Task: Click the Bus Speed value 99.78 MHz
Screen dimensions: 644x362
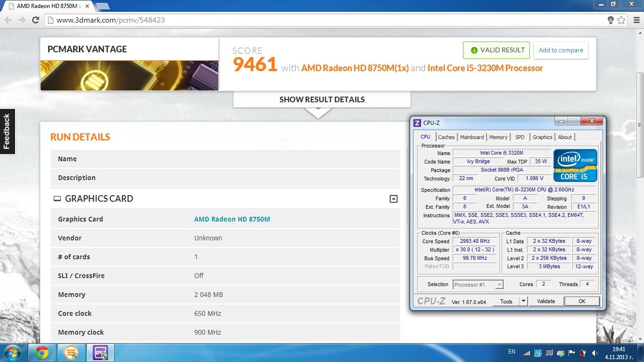Action: point(475,258)
